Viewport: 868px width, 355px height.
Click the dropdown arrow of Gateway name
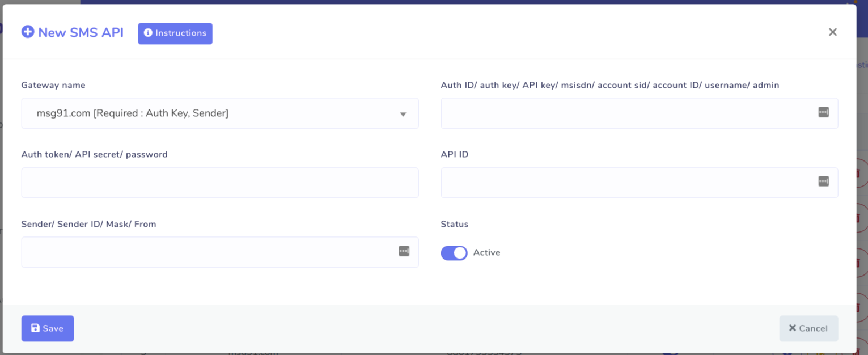[403, 115]
